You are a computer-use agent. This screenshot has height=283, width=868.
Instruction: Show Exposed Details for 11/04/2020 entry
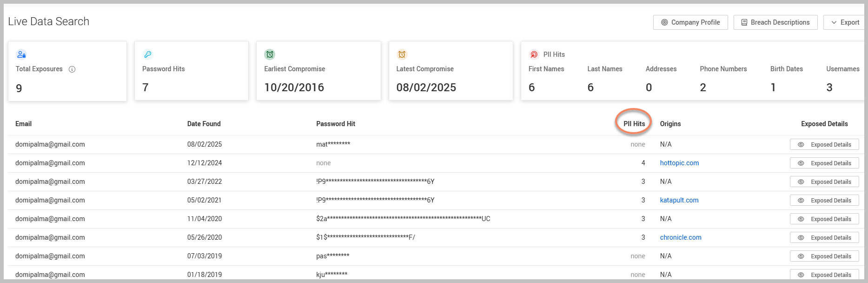[x=824, y=219]
